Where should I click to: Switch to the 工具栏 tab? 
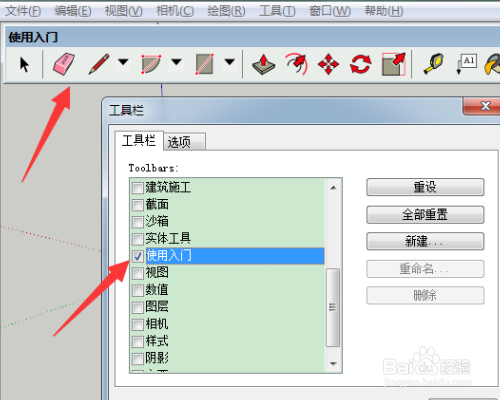tap(139, 141)
